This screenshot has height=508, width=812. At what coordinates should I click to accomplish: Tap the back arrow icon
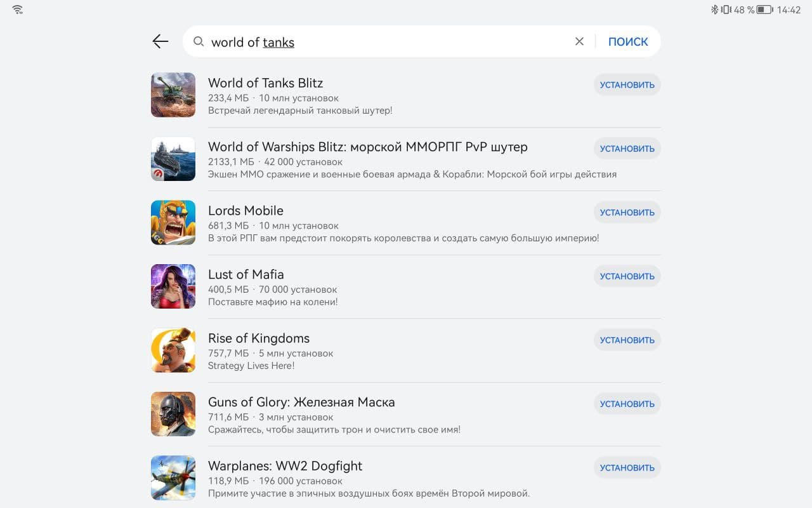click(x=160, y=42)
